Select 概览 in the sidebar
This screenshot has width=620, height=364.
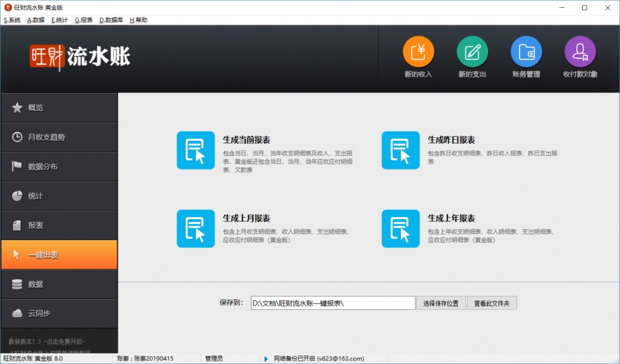59,108
